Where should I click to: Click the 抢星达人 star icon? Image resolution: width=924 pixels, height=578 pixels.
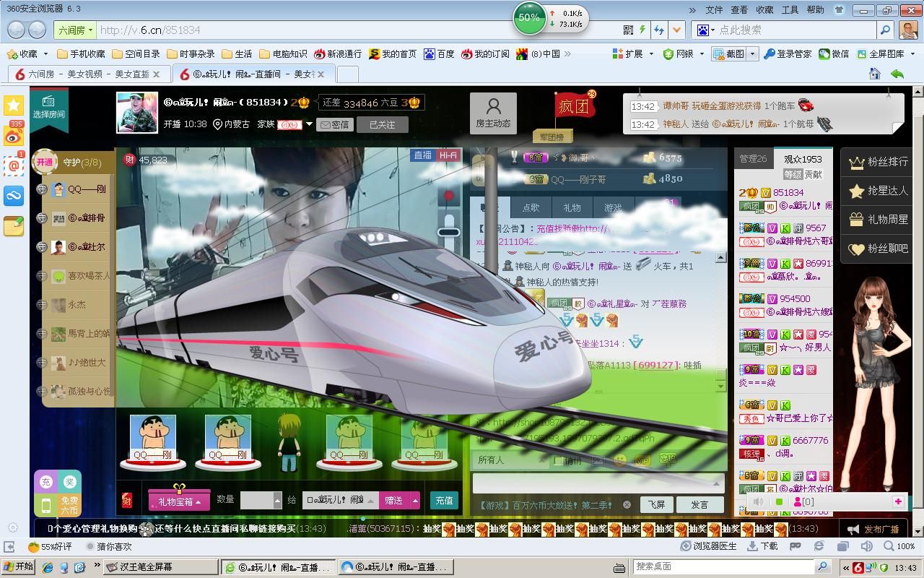click(x=856, y=191)
